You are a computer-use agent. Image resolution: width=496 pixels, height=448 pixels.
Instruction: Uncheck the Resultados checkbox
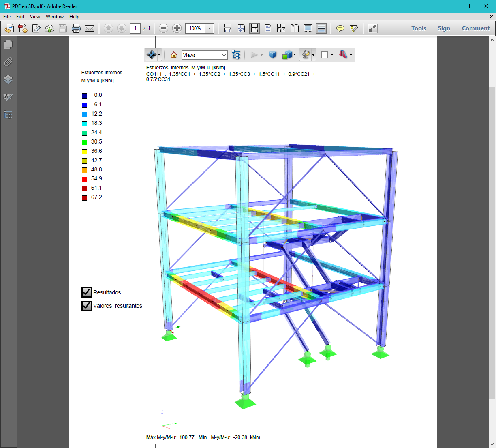coord(86,292)
